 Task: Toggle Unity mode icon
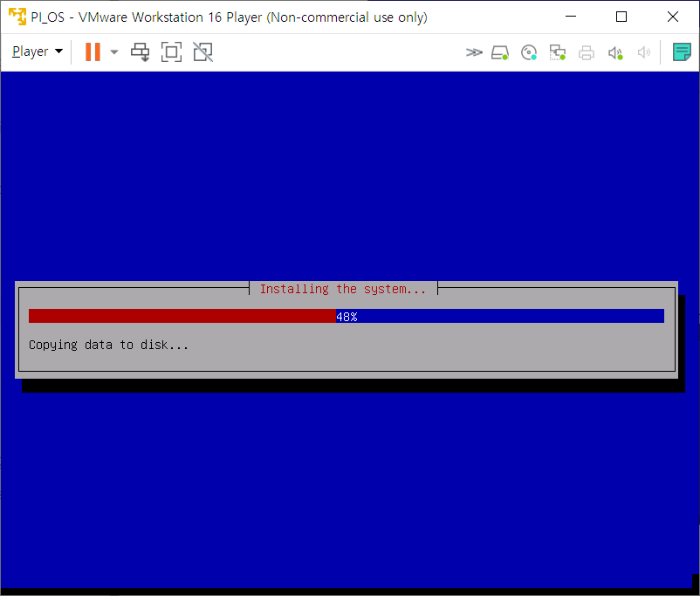202,51
